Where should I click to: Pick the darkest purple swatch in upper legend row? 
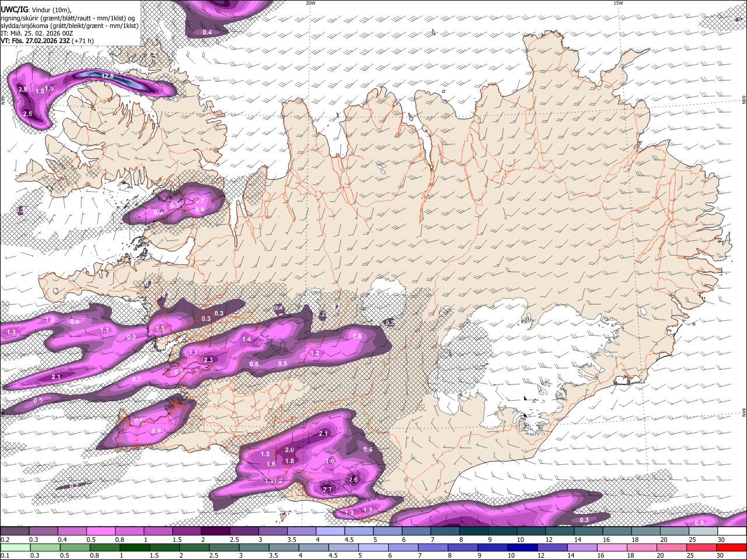click(215, 531)
